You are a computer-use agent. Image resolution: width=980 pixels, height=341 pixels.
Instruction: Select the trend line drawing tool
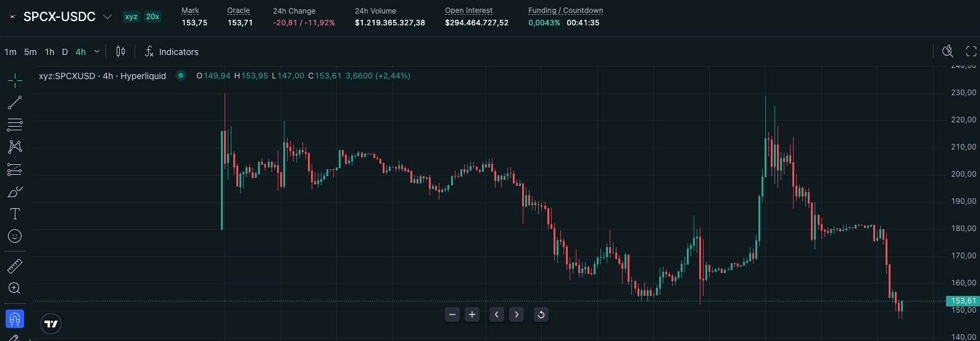tap(15, 102)
